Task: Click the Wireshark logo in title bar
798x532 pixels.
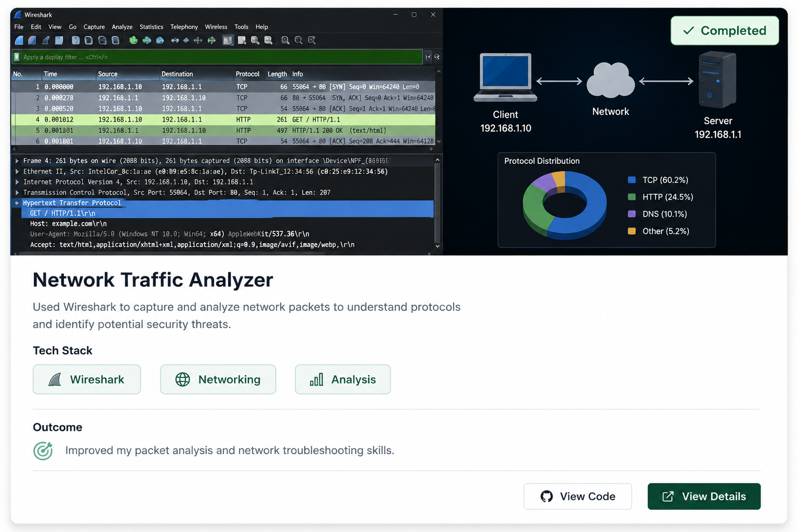Action: [x=18, y=15]
